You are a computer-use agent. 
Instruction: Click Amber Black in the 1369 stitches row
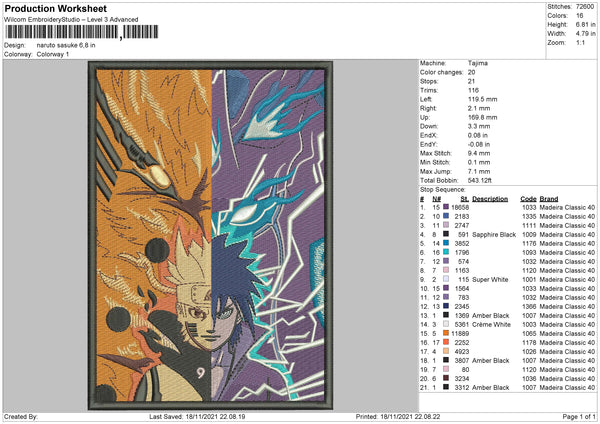pos(491,316)
